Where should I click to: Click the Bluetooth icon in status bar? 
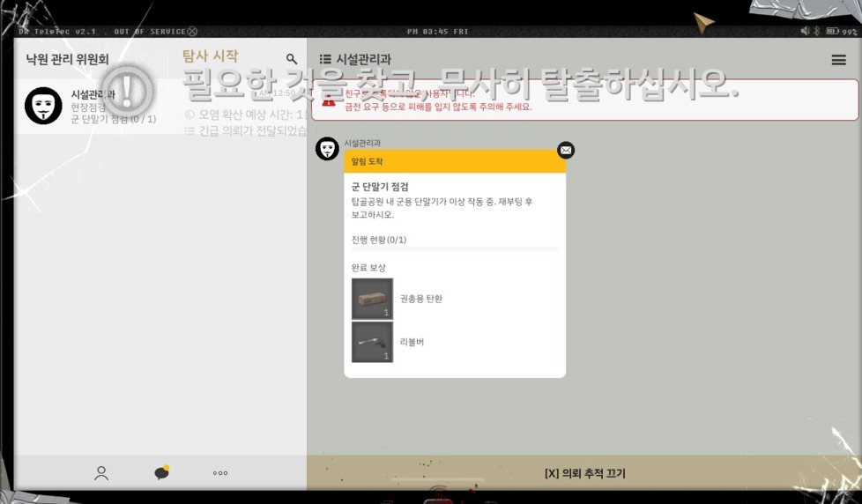tap(817, 32)
